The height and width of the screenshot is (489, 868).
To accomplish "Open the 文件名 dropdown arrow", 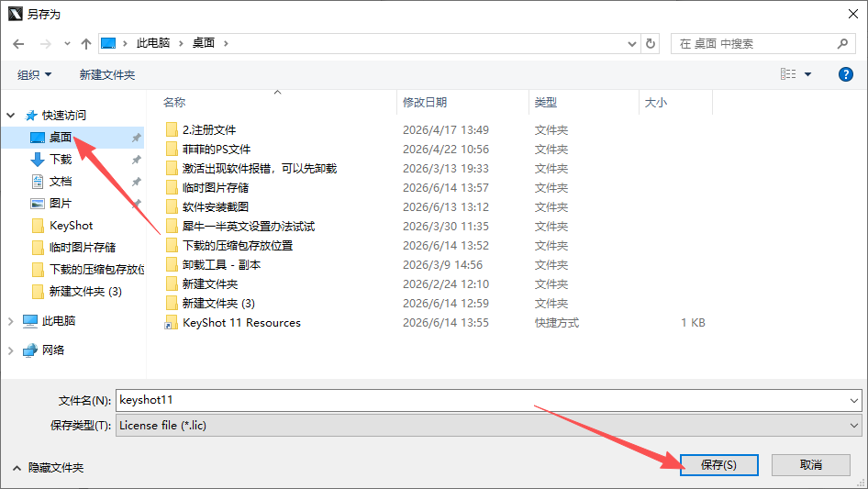I will [x=854, y=400].
